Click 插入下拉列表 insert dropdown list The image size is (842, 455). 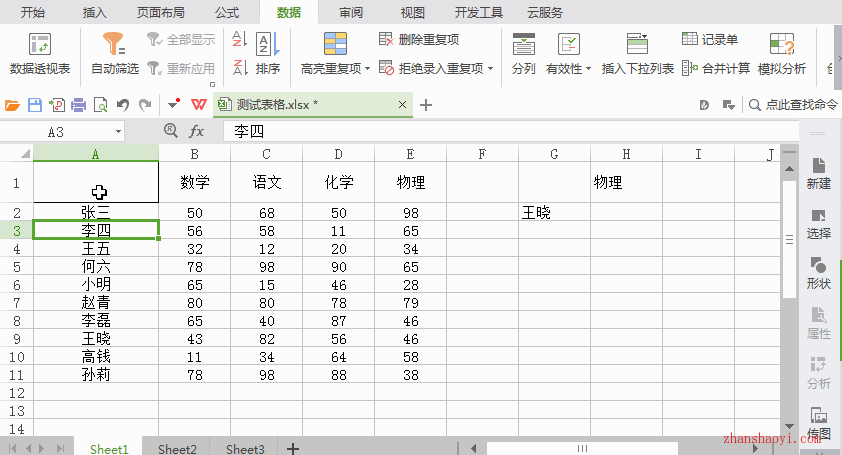click(x=637, y=54)
